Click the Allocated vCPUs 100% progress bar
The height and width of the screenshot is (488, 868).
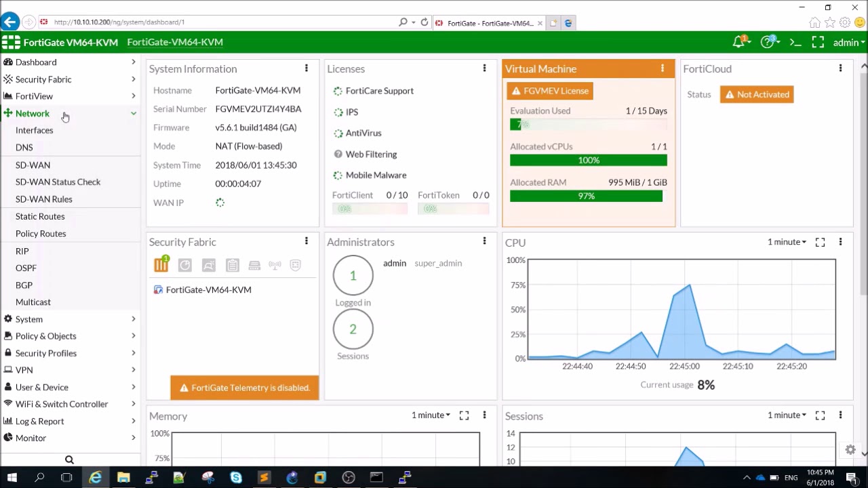coord(589,160)
